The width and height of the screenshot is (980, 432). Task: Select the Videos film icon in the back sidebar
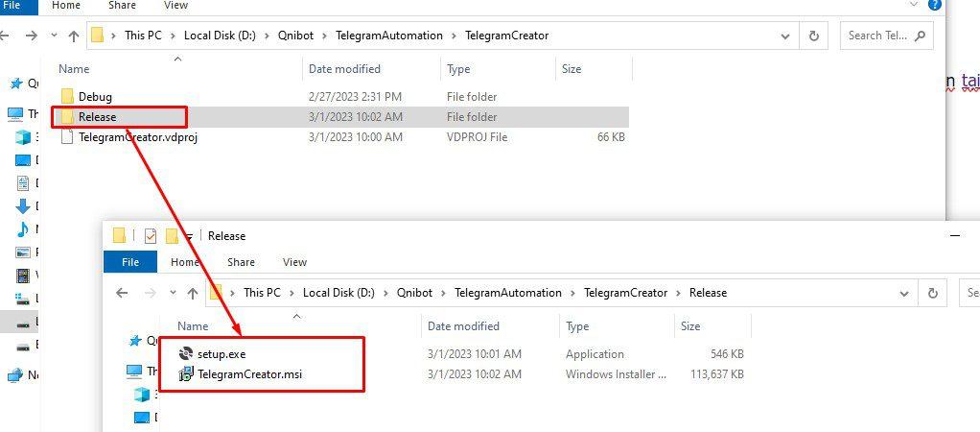coord(23,275)
